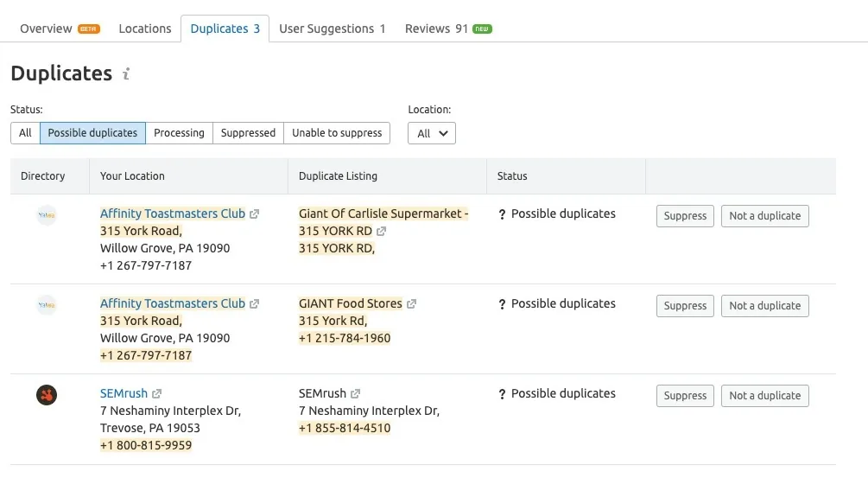Switch to the Overview tab
The height and width of the screenshot is (497, 868).
pyautogui.click(x=60, y=29)
